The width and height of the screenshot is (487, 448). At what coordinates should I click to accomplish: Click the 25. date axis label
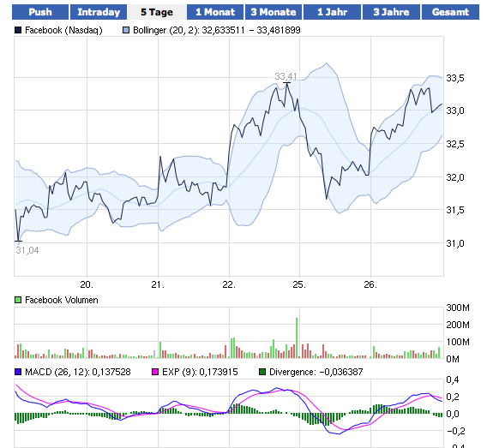tap(299, 284)
